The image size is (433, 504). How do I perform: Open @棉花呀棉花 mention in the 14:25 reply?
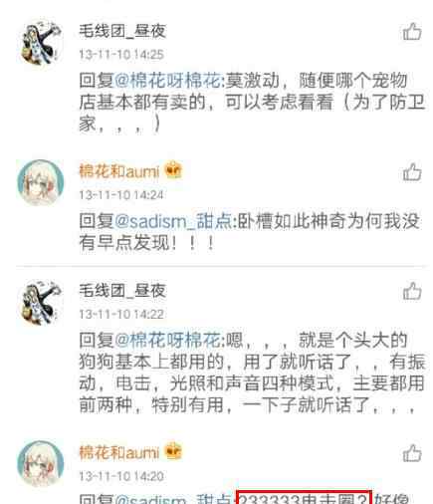coord(167,81)
